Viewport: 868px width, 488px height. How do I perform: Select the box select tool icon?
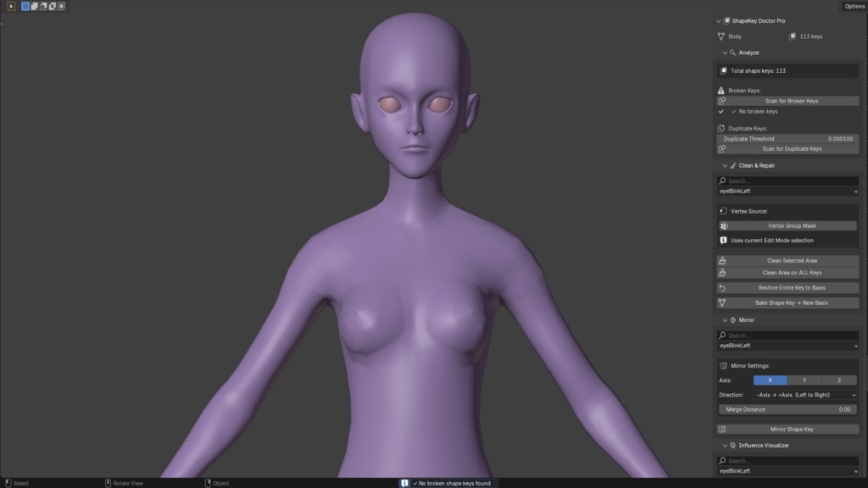(11, 6)
